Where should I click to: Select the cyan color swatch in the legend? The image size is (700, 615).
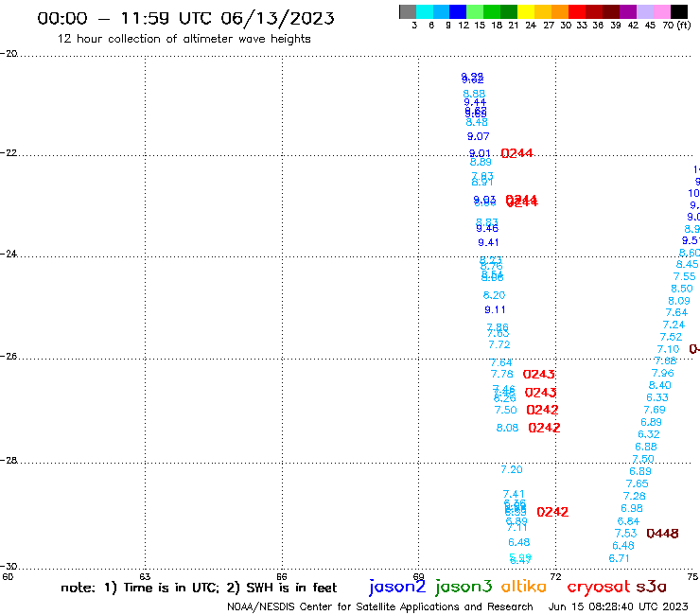pyautogui.click(x=425, y=11)
